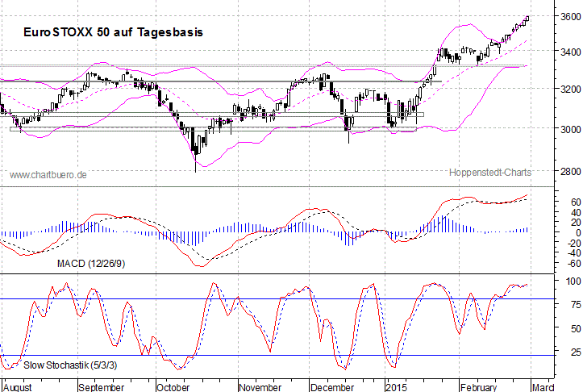Viewport: 583px width, 392px height.
Task: Click the 3000 price axis value
Action: pos(570,129)
